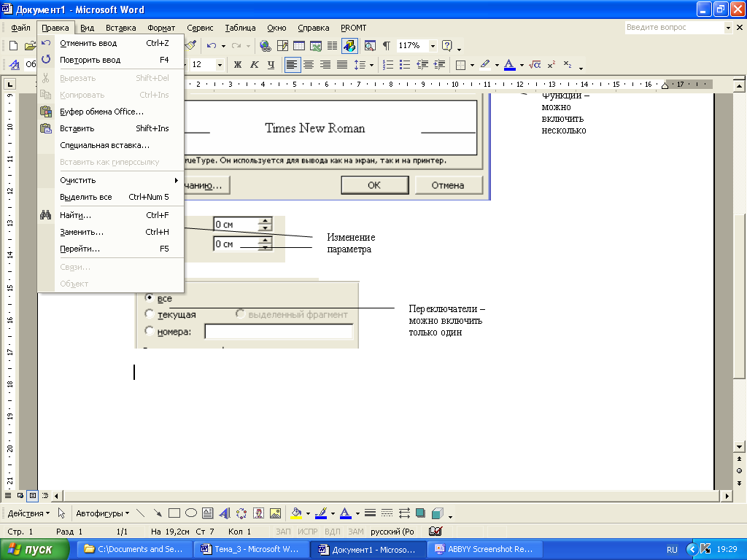The height and width of the screenshot is (560, 747).
Task: Click the Undo arrow icon in toolbar
Action: coord(211,46)
